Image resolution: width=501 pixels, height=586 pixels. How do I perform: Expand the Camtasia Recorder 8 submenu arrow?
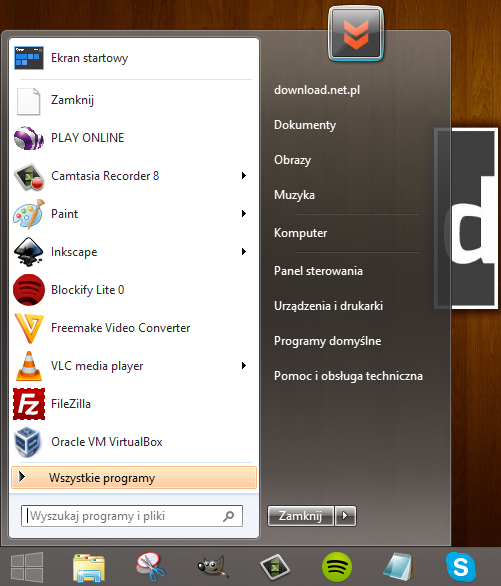[x=244, y=176]
